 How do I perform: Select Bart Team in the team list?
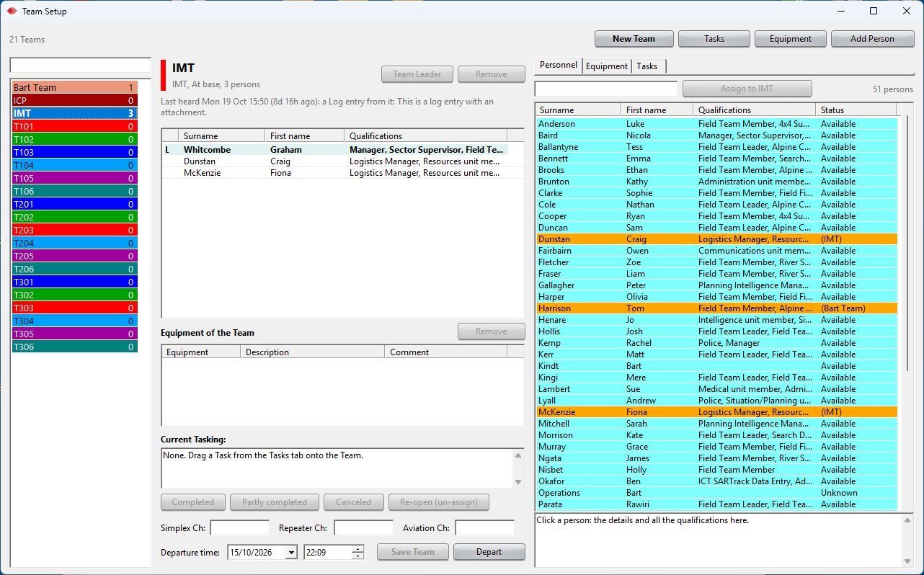click(75, 87)
